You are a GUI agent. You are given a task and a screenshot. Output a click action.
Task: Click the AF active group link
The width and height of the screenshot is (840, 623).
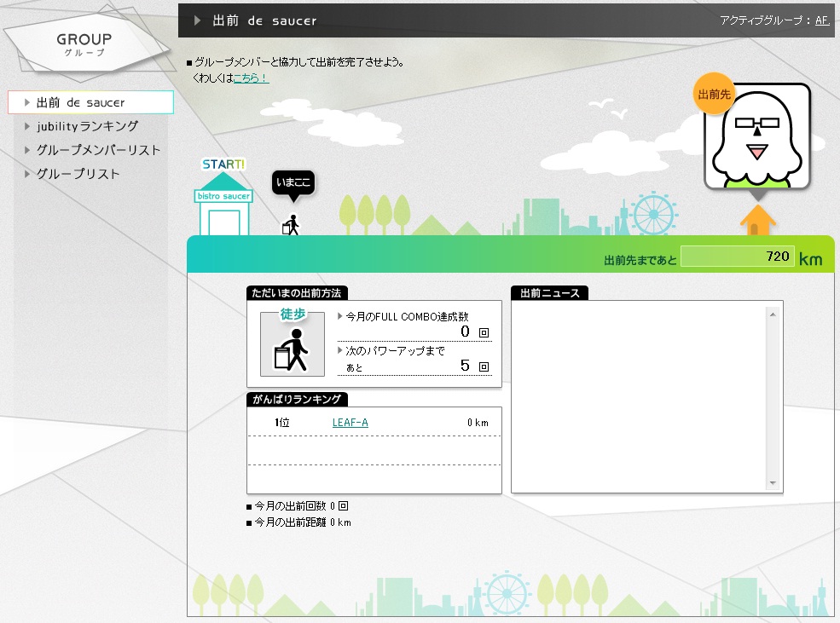point(822,20)
